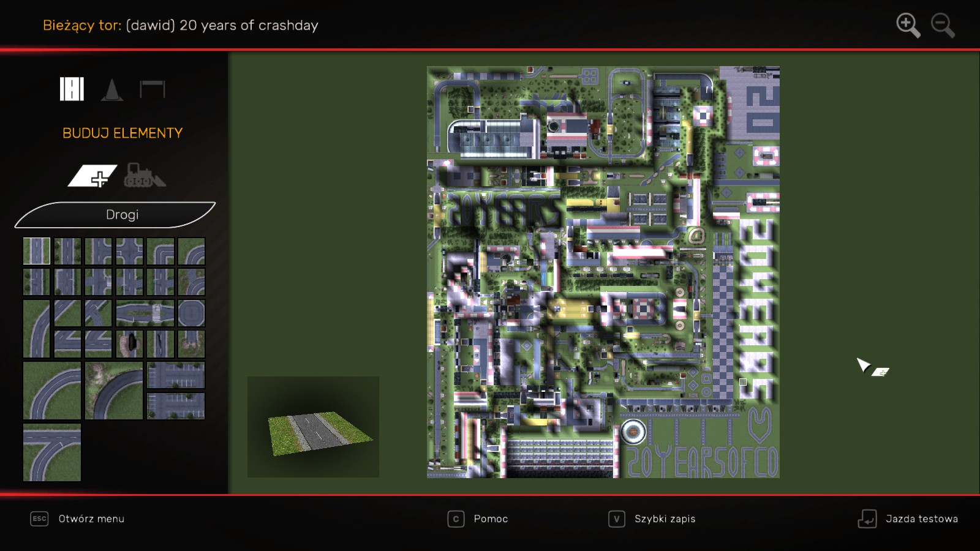Open Pomoc help
This screenshot has width=980, height=551.
coord(490,519)
